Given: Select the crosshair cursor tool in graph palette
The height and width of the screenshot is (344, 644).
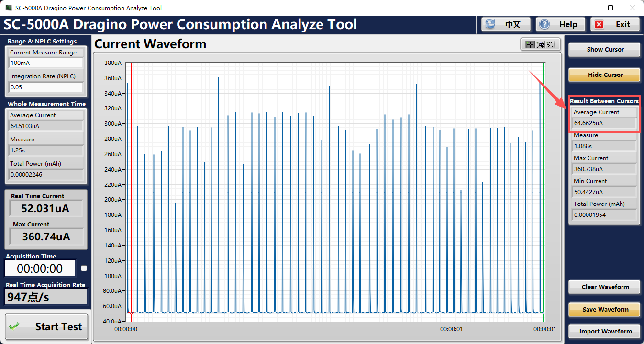Looking at the screenshot, I should 530,44.
